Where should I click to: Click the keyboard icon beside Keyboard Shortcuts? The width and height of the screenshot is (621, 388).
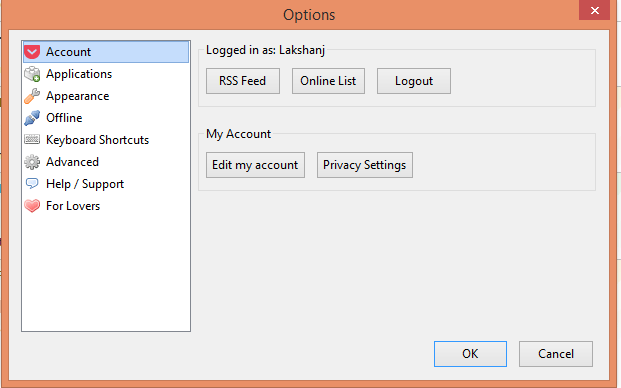32,139
